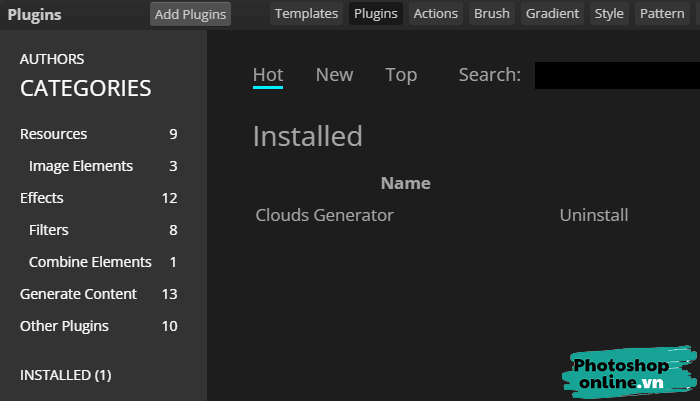Select the Plugins tab

click(x=376, y=14)
